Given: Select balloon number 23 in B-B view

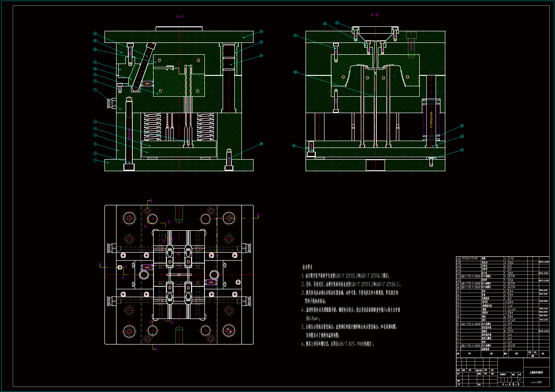Looking at the screenshot, I should pyautogui.click(x=337, y=23).
